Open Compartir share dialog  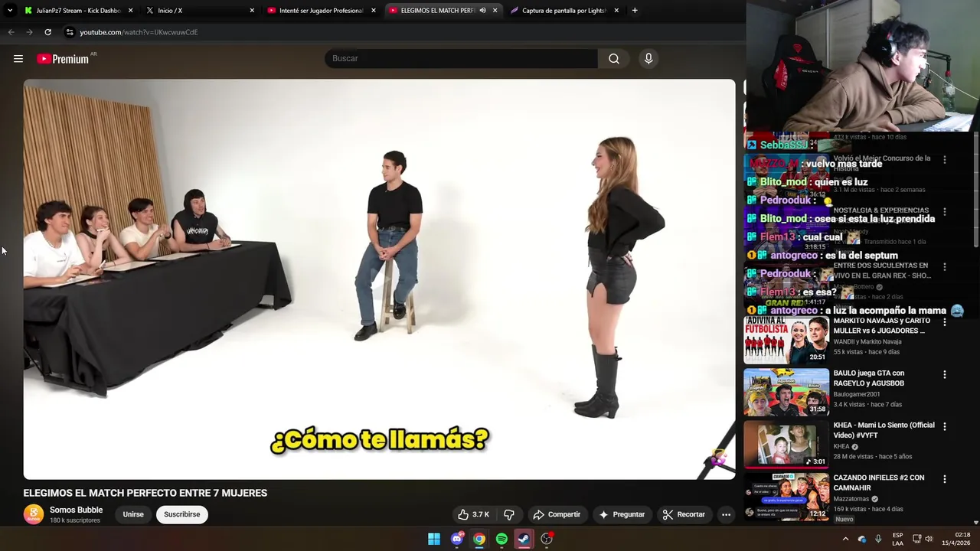click(x=557, y=514)
